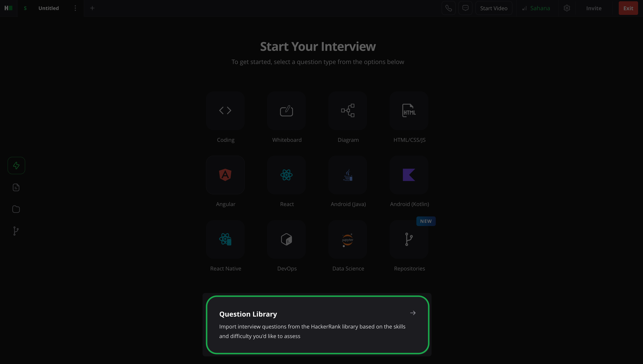Select the React question type
Image resolution: width=643 pixels, height=364 pixels.
point(286,175)
